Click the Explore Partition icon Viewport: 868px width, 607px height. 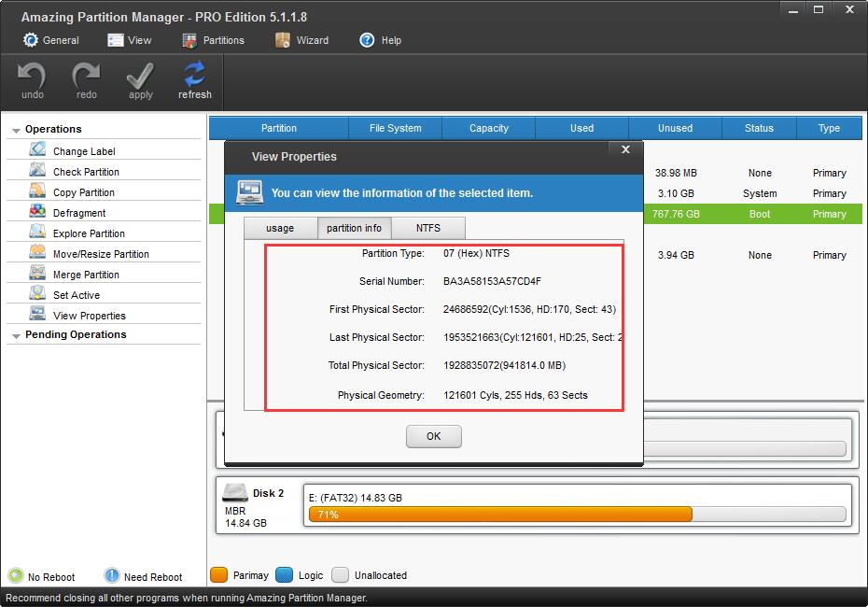(37, 231)
